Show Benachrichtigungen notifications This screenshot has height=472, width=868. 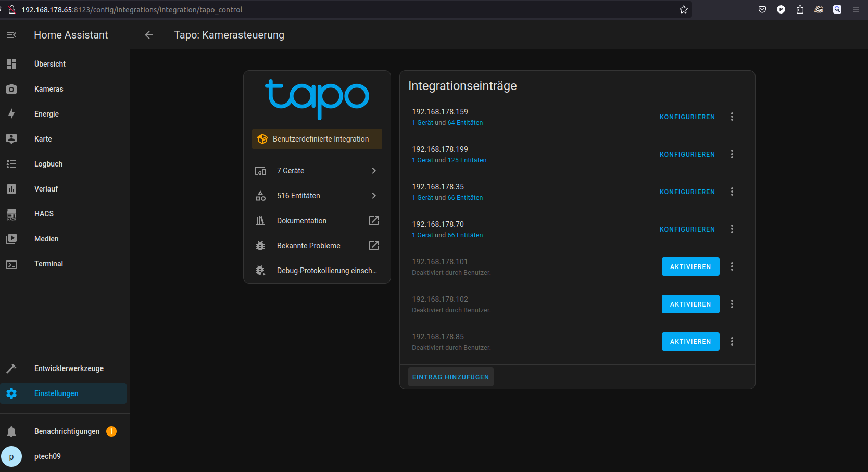[x=67, y=431]
